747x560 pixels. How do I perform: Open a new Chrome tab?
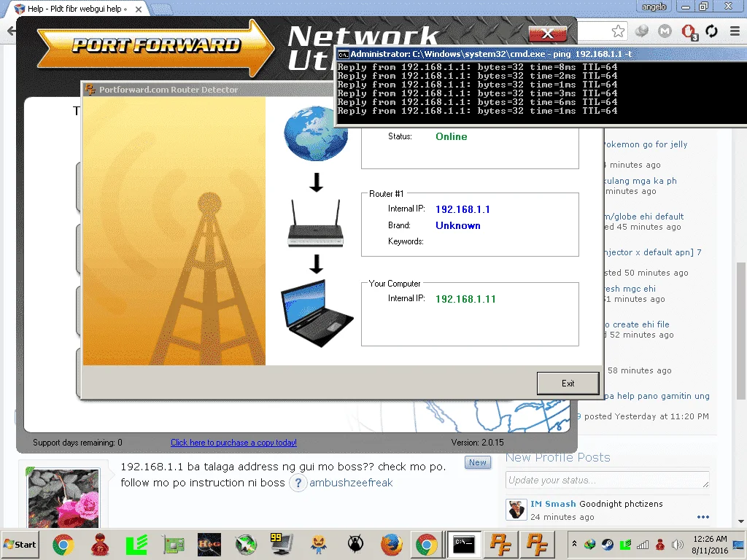point(162,9)
